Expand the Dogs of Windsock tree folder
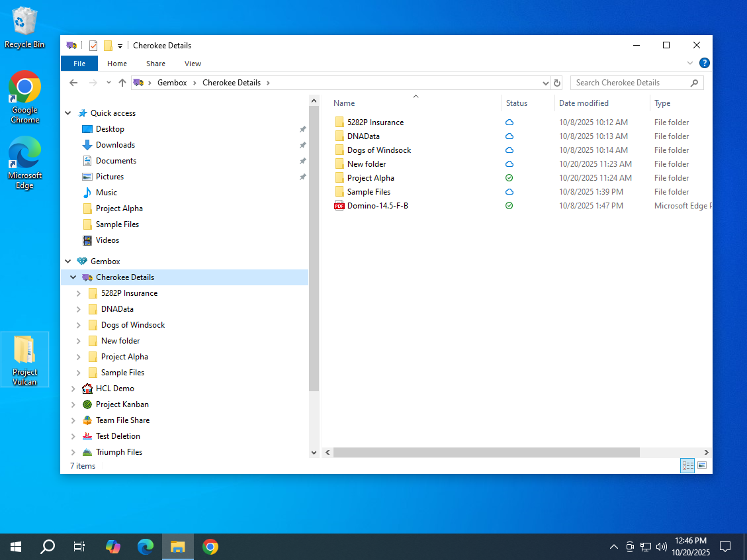747x560 pixels. pyautogui.click(x=78, y=325)
